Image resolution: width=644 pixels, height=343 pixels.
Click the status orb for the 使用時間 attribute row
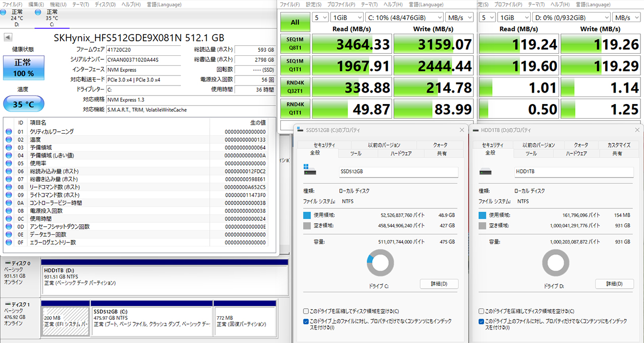point(9,219)
